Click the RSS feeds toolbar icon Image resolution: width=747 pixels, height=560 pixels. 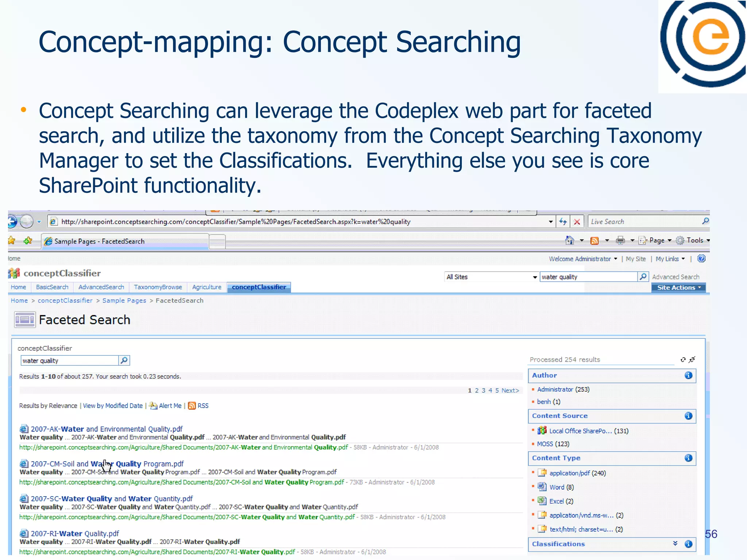click(x=595, y=241)
